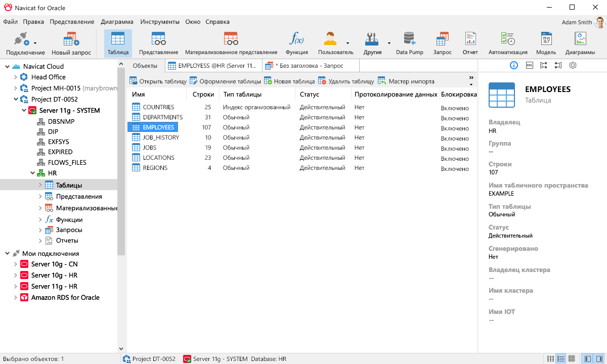The height and width of the screenshot is (364, 607).
Task: Toggle the right information pane visibility
Action: (x=599, y=359)
